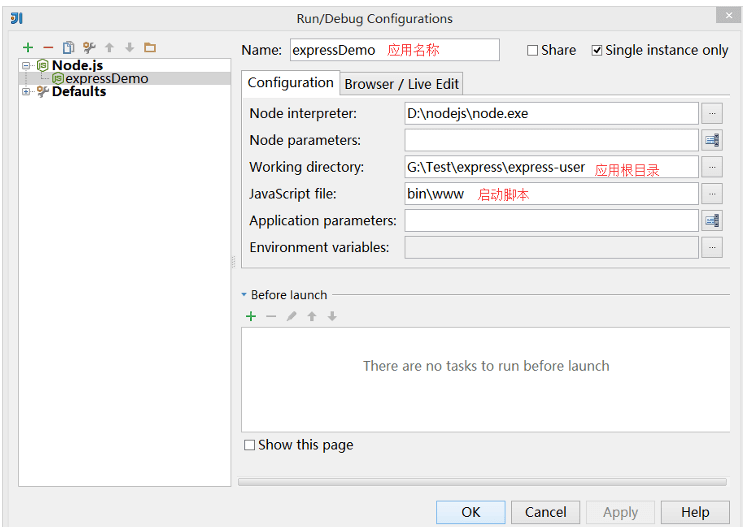Viewport: 743px width, 527px height.
Task: Toggle Single instance only checkbox
Action: pos(597,50)
